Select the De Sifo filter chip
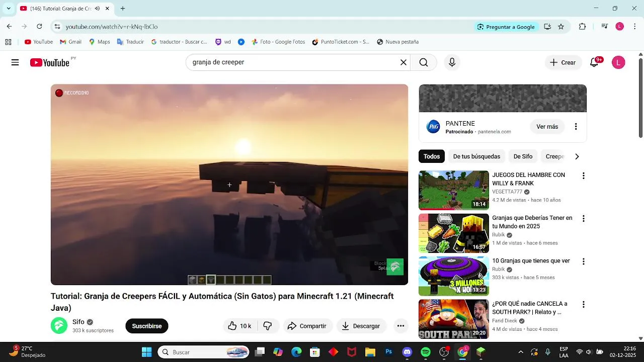The image size is (644, 362). tap(523, 156)
